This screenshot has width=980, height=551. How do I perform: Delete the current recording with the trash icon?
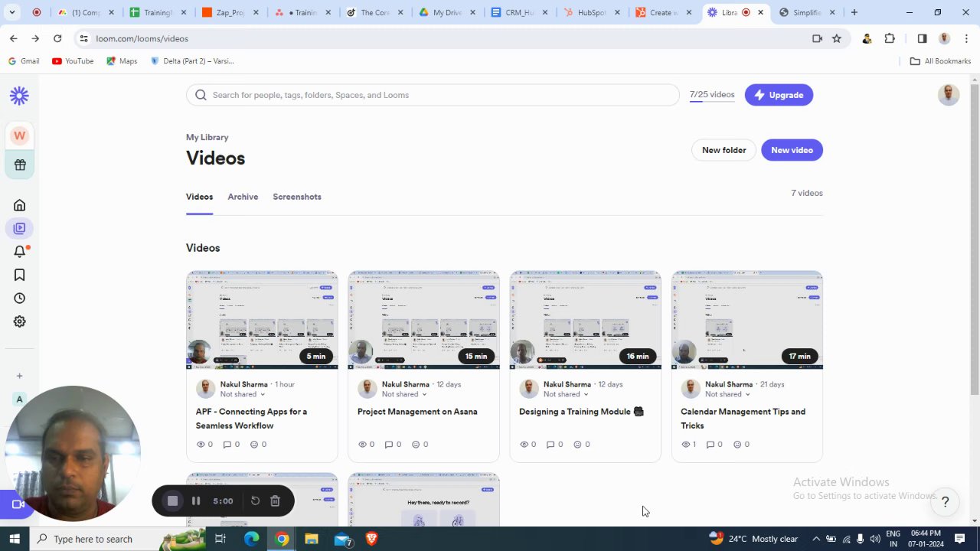click(x=275, y=501)
